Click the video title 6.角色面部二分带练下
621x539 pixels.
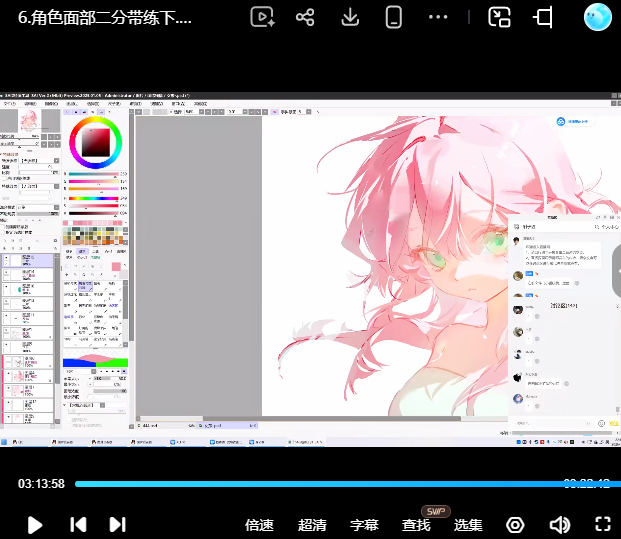point(105,17)
